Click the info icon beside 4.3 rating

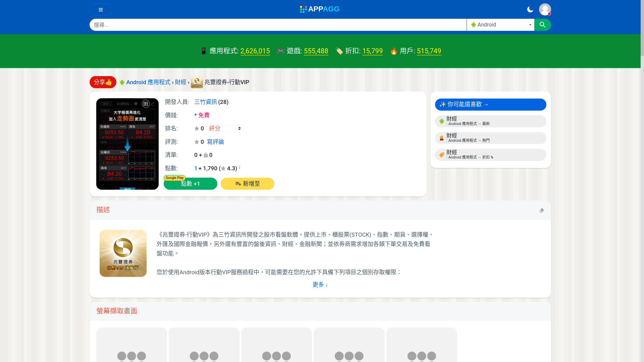(239, 167)
